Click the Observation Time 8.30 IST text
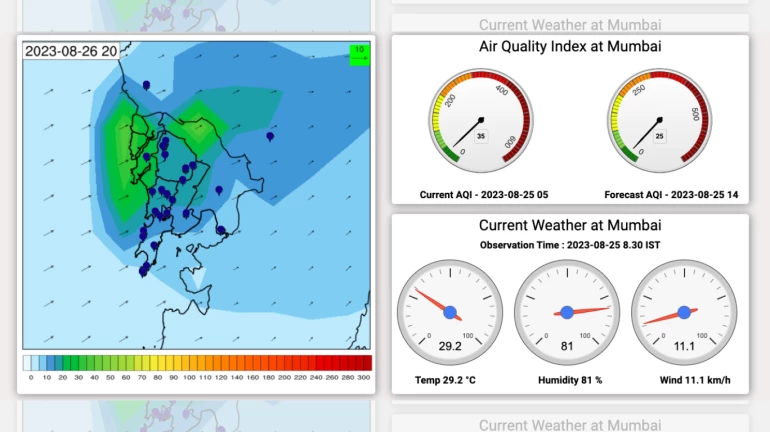The height and width of the screenshot is (432, 770). [570, 245]
